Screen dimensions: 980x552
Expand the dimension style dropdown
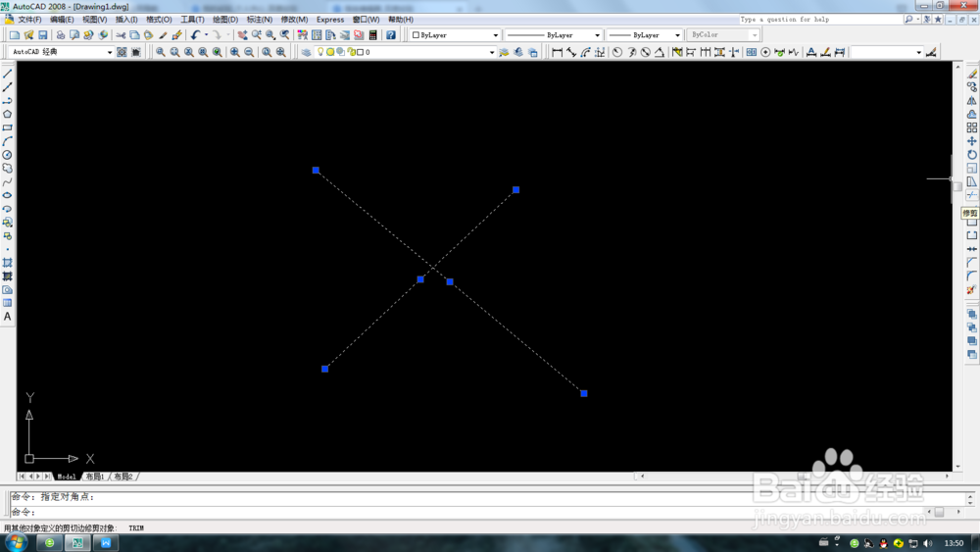918,52
